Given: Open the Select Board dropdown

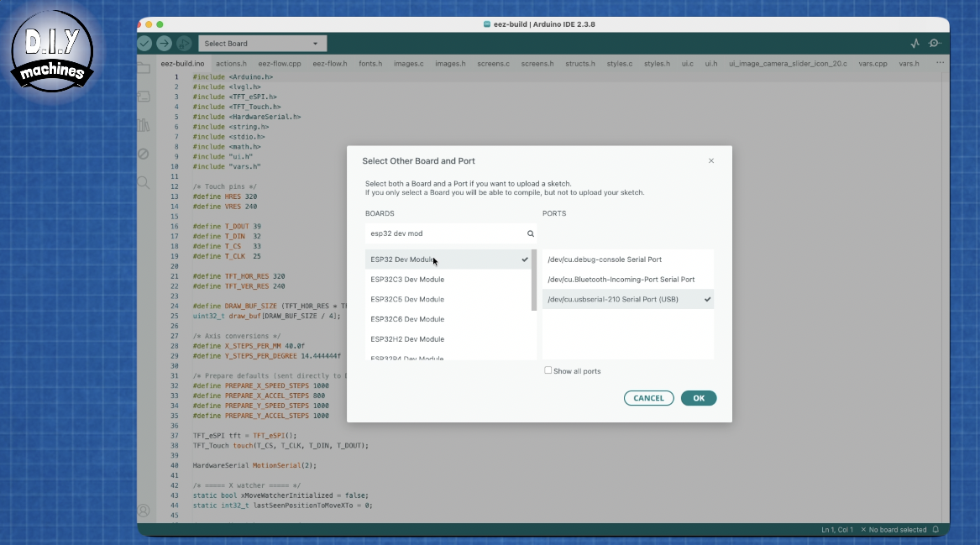Looking at the screenshot, I should tap(263, 44).
